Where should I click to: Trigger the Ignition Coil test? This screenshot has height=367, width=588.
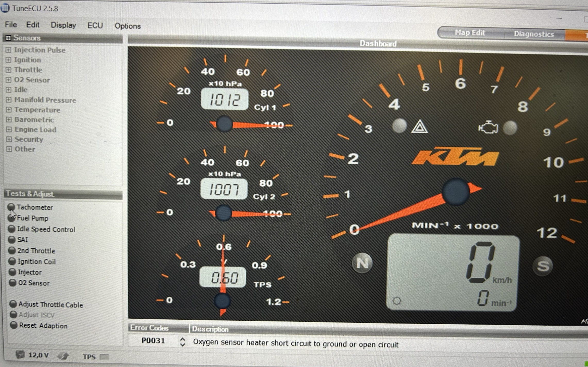(12, 261)
